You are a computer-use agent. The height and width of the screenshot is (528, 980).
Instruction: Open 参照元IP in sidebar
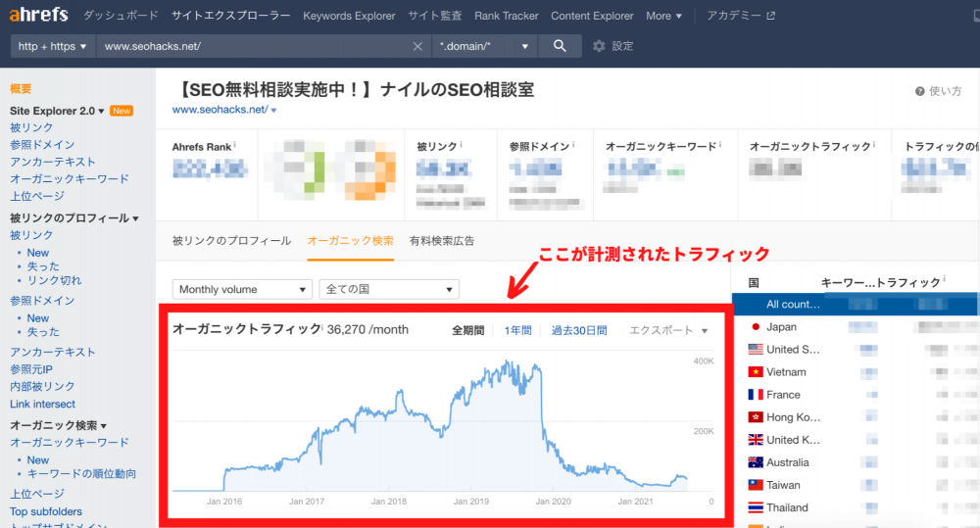pyautogui.click(x=31, y=369)
